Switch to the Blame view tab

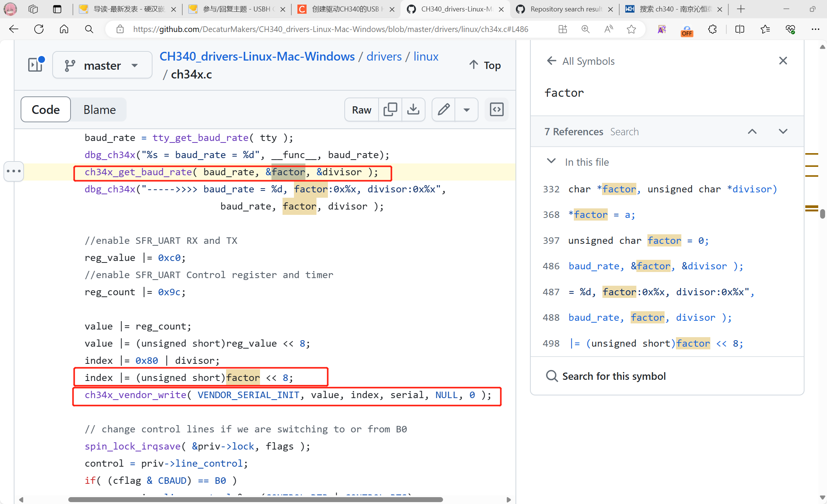[x=100, y=110]
